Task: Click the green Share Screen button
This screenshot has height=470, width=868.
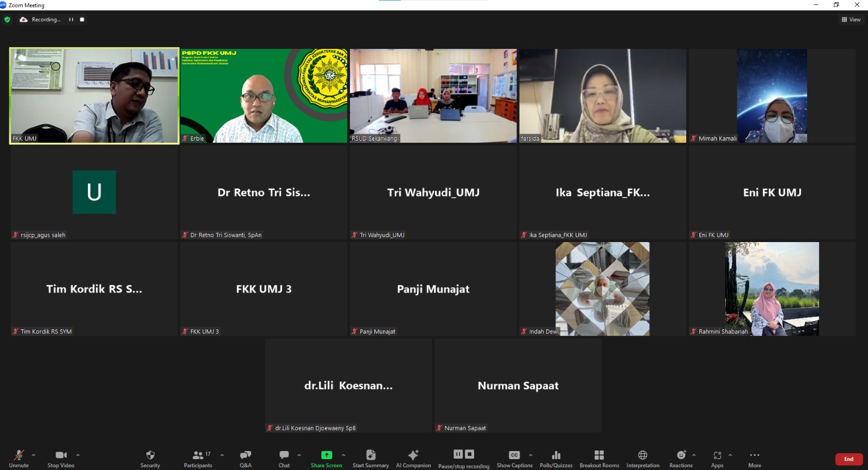Action: coord(327,459)
